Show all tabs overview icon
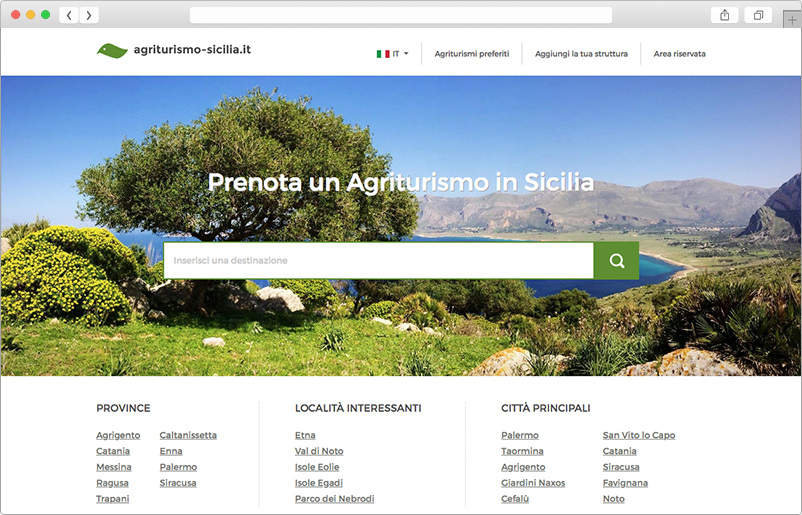802x515 pixels. [758, 15]
